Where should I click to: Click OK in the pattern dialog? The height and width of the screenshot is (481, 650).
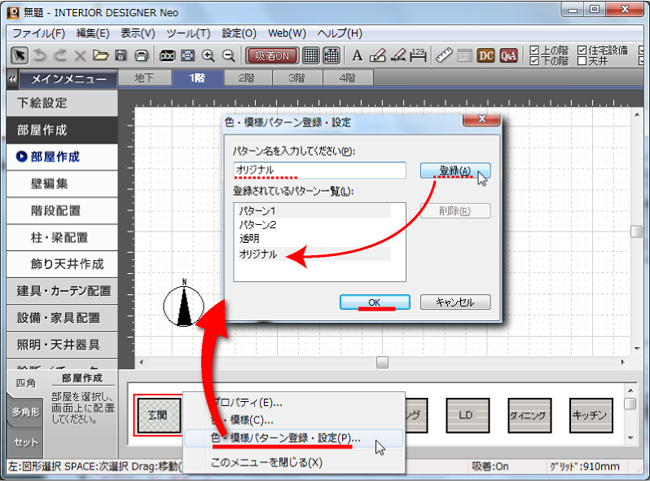[x=373, y=302]
